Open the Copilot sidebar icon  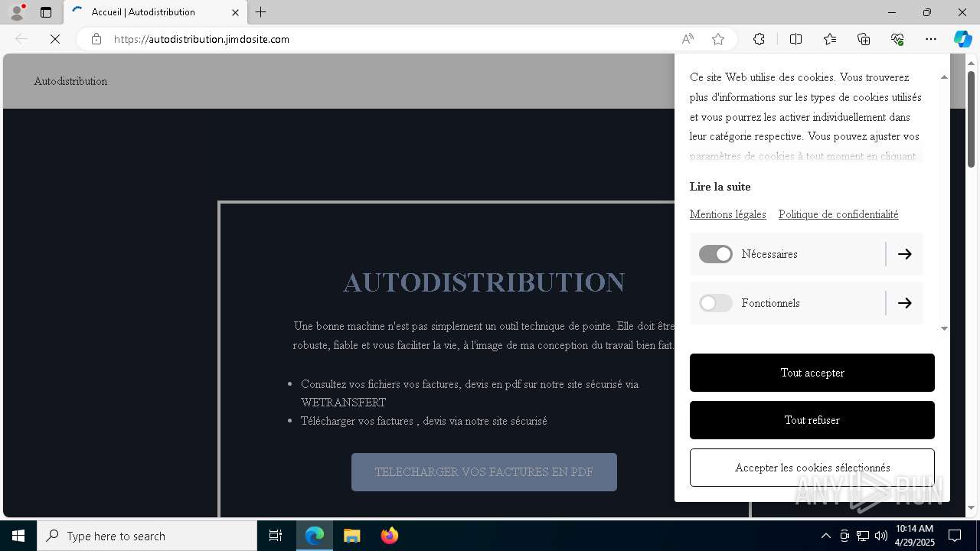(x=962, y=39)
